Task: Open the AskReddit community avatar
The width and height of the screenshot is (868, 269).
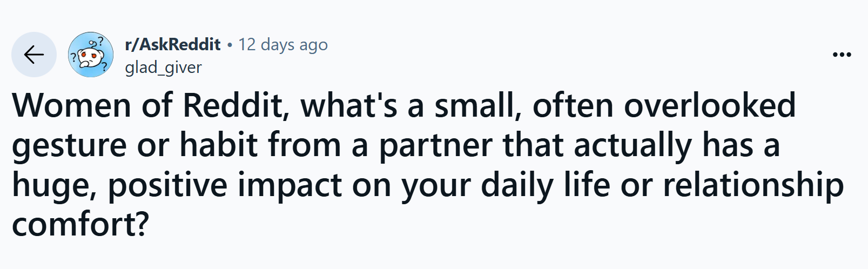Action: click(90, 55)
